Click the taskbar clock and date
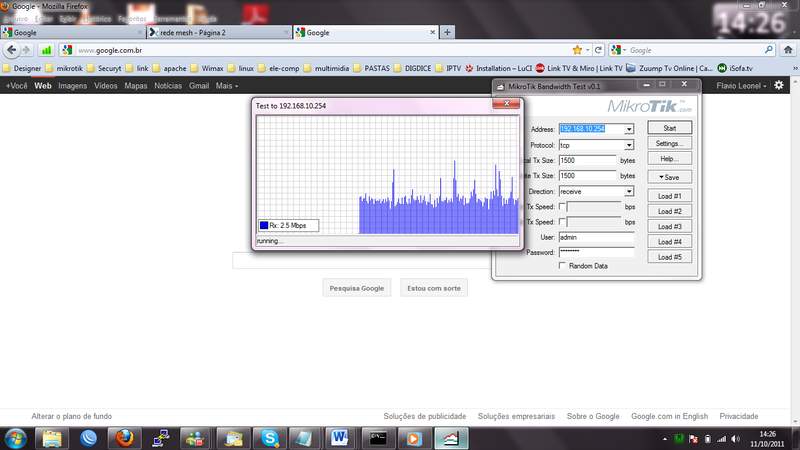The width and height of the screenshot is (800, 450). pos(767,439)
